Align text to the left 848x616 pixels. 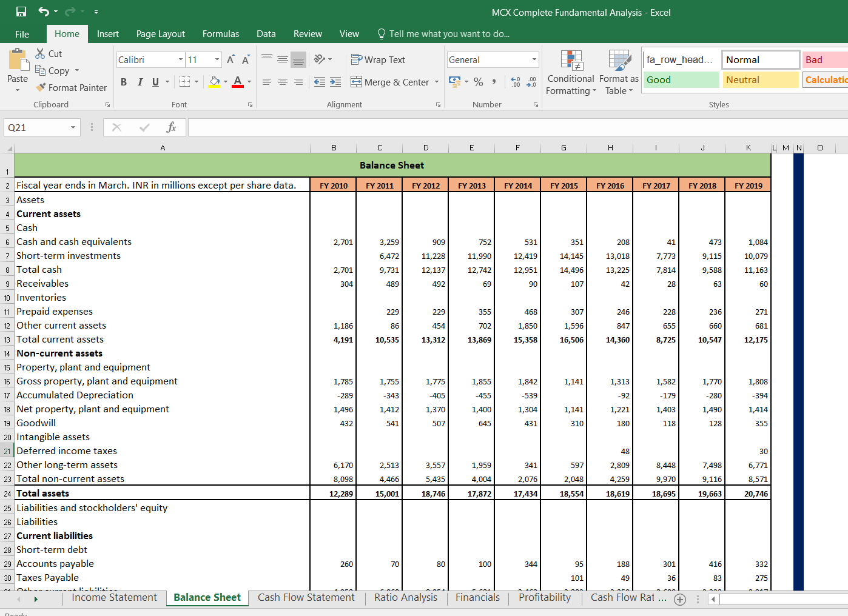267,82
